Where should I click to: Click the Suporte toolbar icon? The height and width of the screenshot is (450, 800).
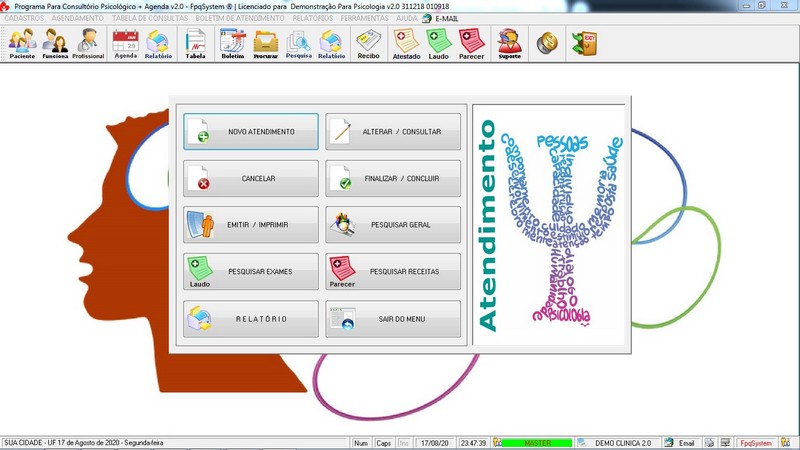point(509,44)
